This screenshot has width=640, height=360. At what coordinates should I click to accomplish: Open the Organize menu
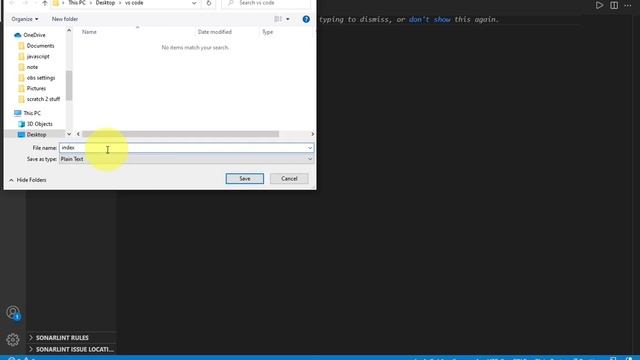click(24, 19)
